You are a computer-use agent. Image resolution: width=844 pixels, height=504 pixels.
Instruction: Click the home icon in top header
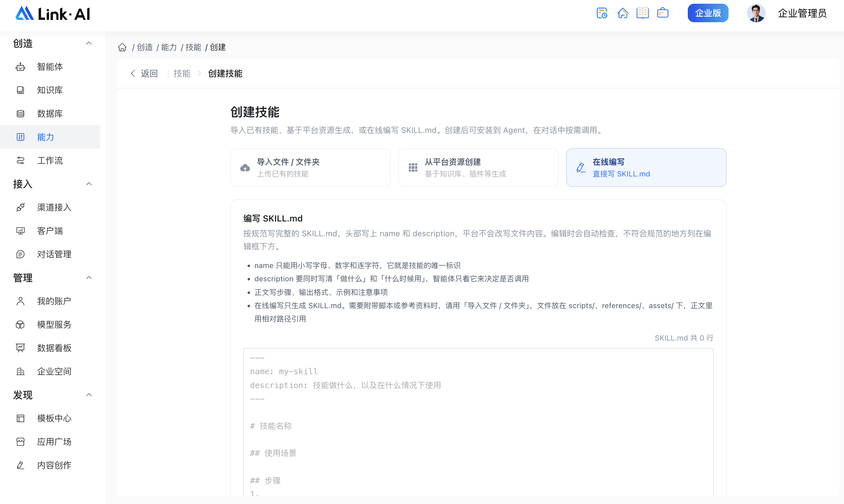coord(622,13)
